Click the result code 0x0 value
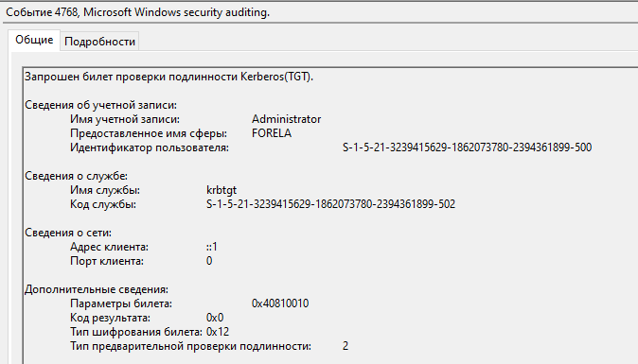Screen dimensions: 638x364 point(215,318)
